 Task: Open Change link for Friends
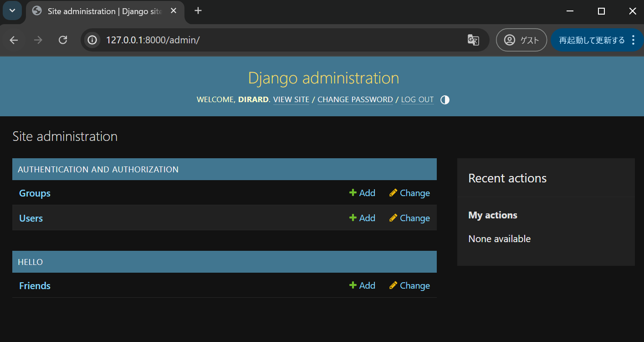[409, 285]
